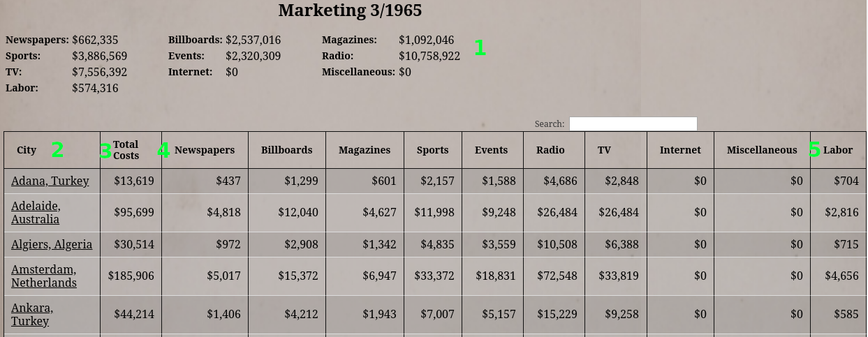Sort by the Events column header

(491, 150)
